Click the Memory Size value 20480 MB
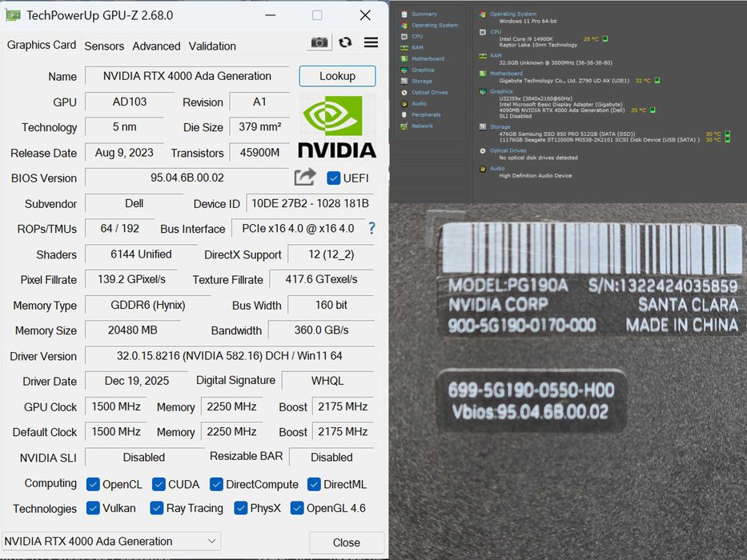Viewport: 747px width, 560px height. (x=132, y=330)
